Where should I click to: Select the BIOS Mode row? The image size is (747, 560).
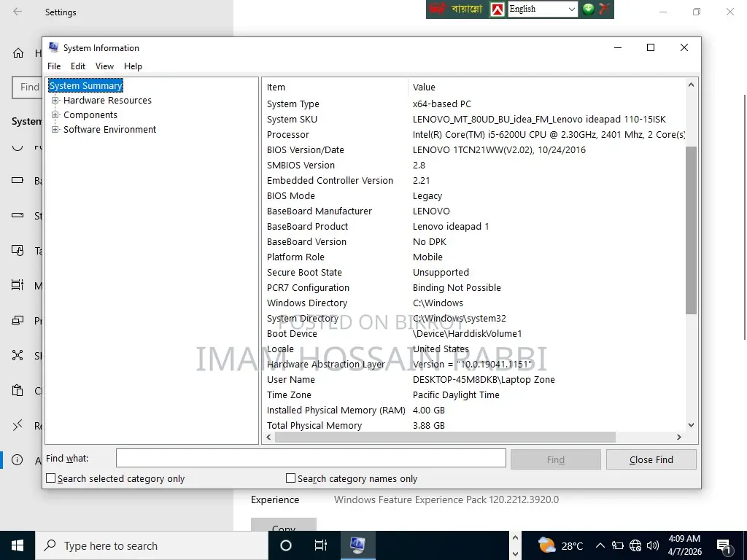474,195
